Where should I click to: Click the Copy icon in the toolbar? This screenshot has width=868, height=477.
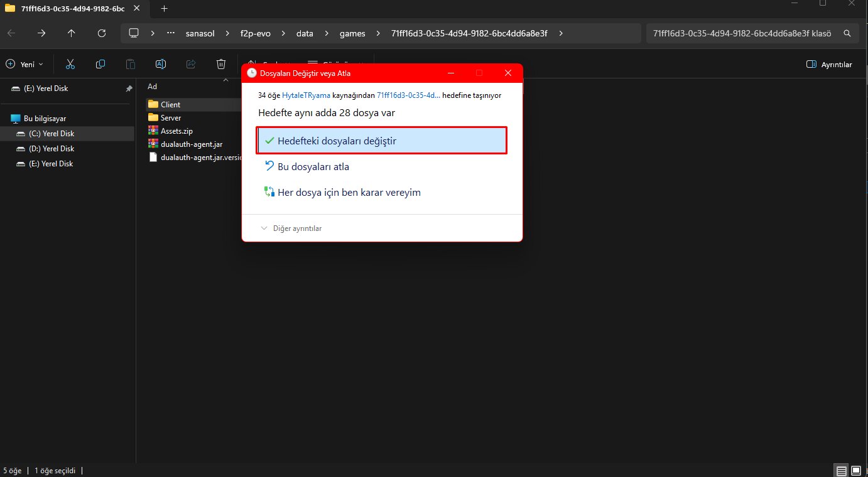pyautogui.click(x=100, y=63)
